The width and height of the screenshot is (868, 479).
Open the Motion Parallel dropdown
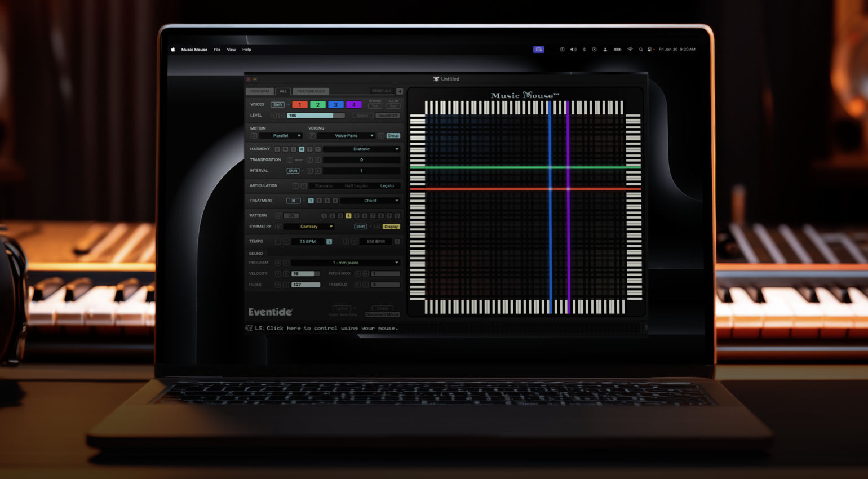[281, 135]
